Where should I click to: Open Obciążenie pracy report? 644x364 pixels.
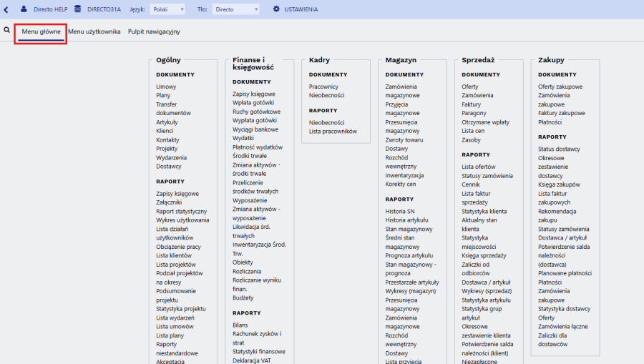pos(178,247)
